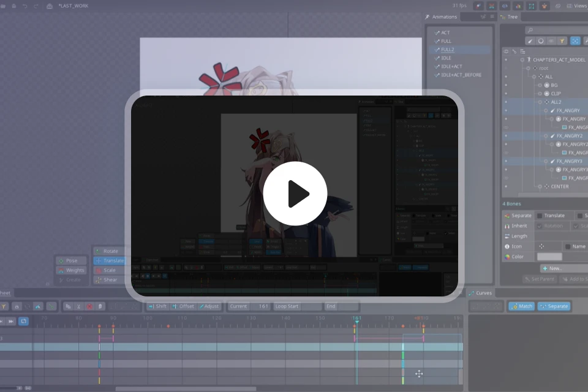Click the orange figure icon in top toolbar

coord(545,6)
